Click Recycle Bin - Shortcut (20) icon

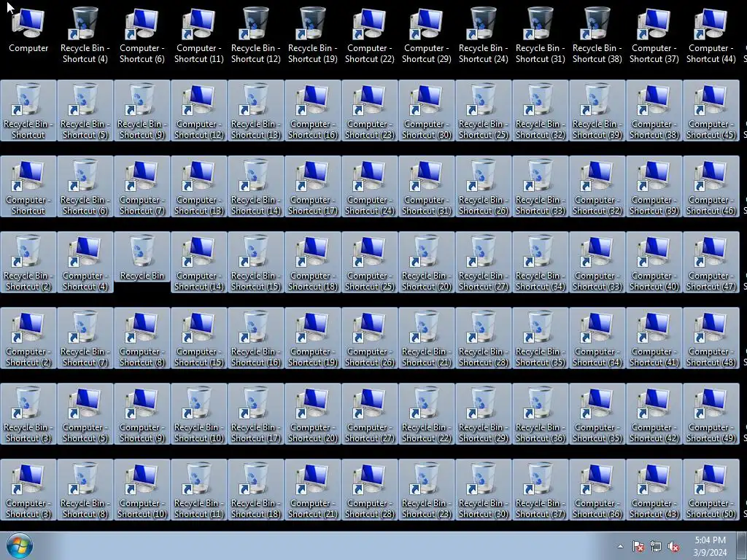pyautogui.click(x=426, y=262)
